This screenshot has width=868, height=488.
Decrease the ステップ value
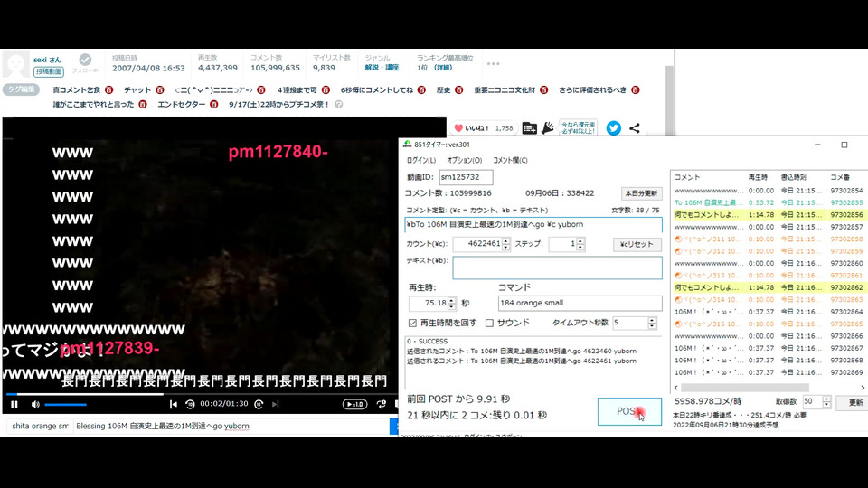pos(580,247)
